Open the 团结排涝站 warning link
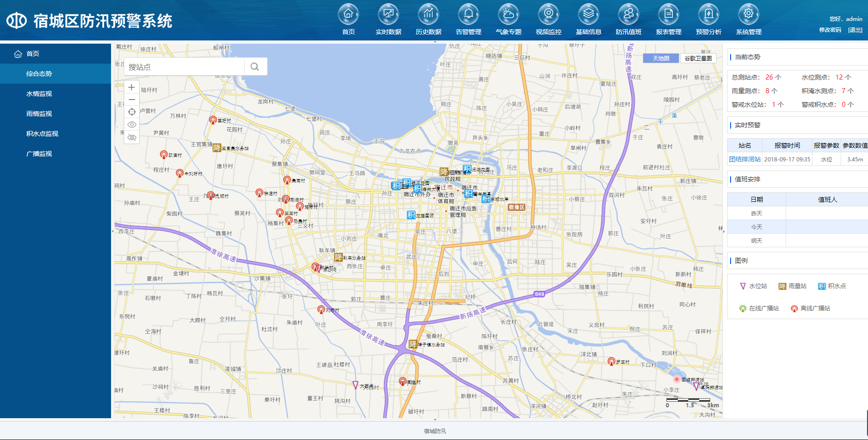Screen dimensions: 868x440 click(x=745, y=160)
